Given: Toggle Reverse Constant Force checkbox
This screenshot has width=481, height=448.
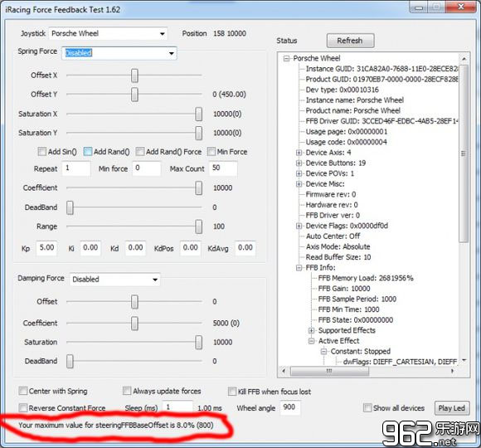Looking at the screenshot, I should pyautogui.click(x=22, y=408).
